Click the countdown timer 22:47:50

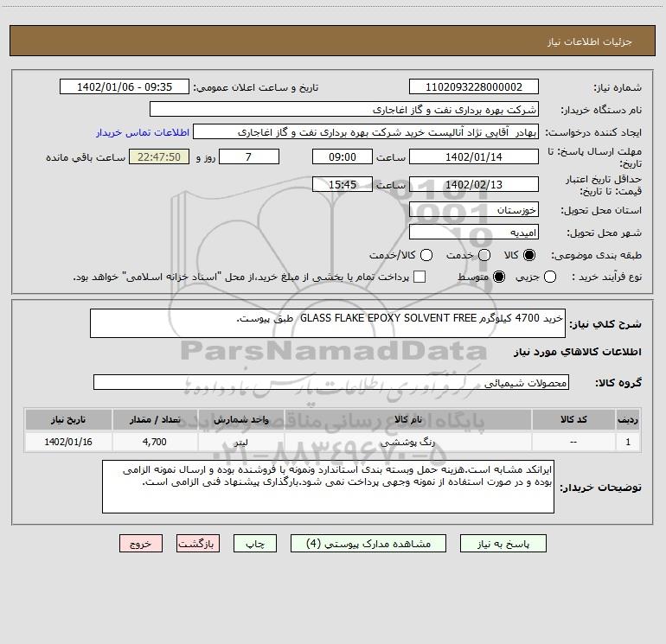[x=159, y=156]
